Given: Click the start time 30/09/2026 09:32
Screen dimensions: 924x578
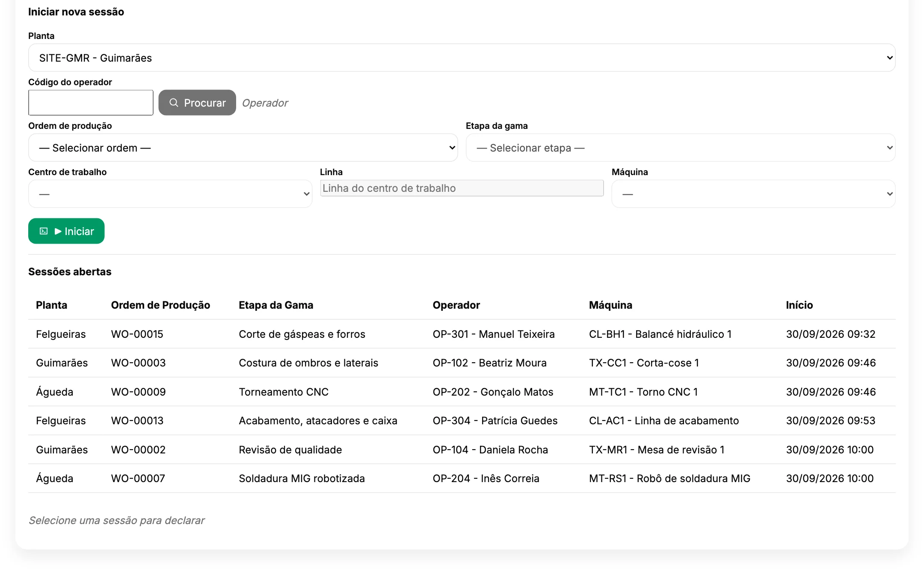Looking at the screenshot, I should coord(830,334).
